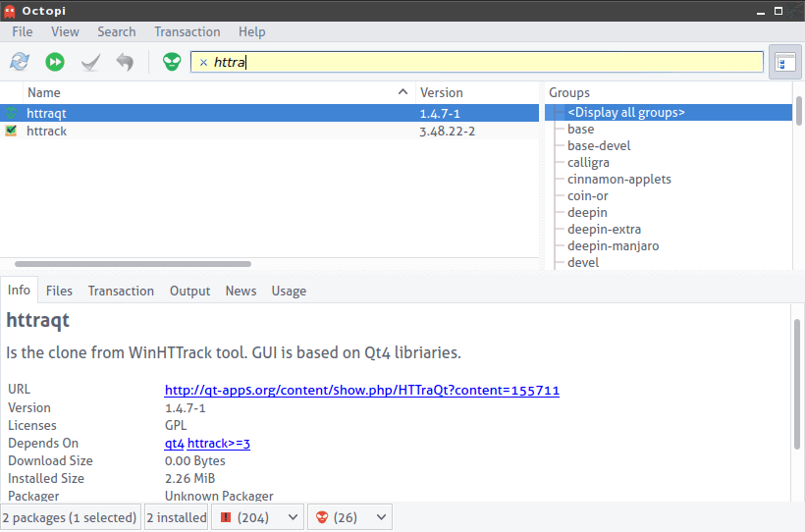This screenshot has width=805, height=532.
Task: Sort by the Name column header
Action: click(x=219, y=92)
